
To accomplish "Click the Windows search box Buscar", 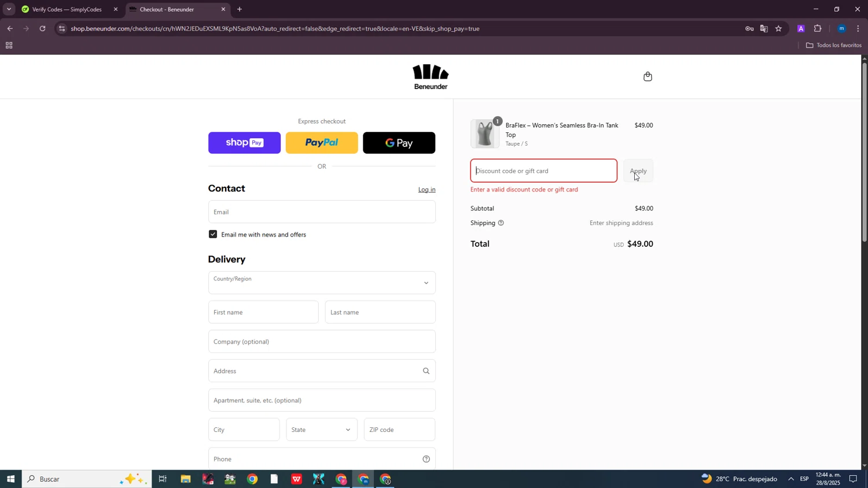I will (x=87, y=479).
